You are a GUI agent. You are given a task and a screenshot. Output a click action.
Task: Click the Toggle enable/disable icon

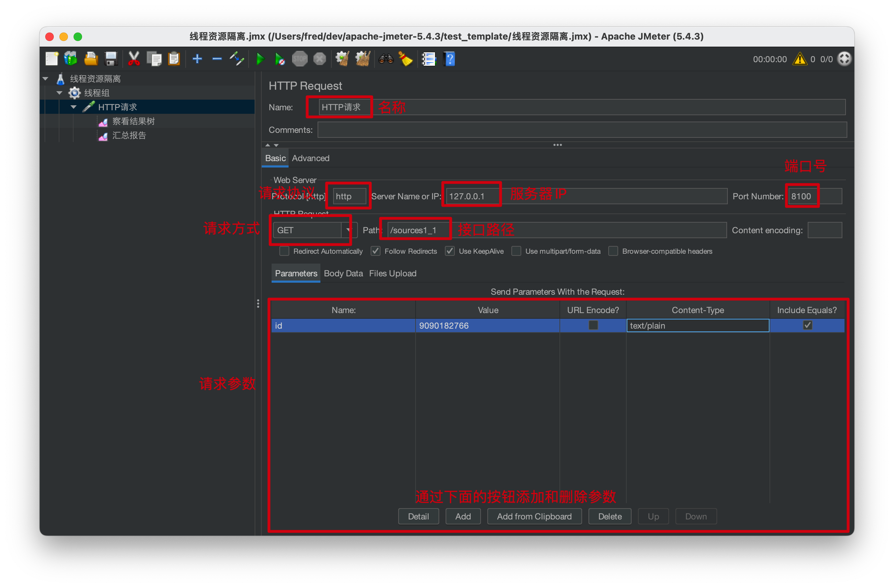coord(237,59)
